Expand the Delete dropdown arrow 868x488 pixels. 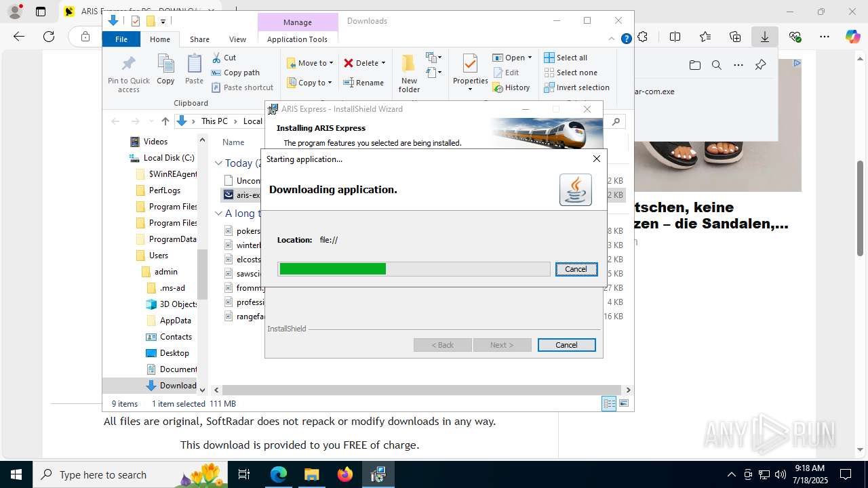[383, 63]
